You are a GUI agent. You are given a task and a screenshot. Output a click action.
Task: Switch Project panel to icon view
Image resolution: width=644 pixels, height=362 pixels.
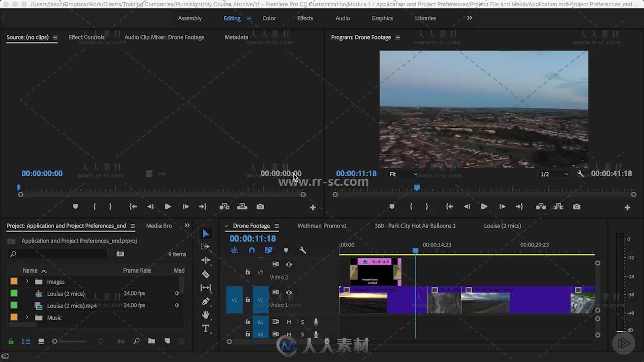point(41,341)
